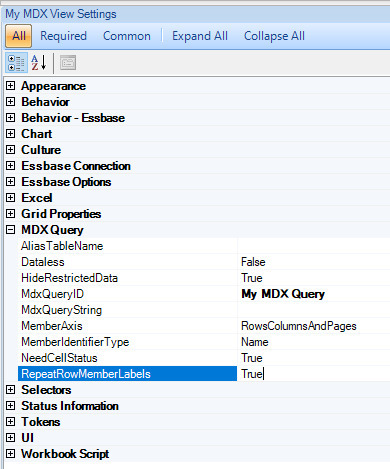Select the RepeatRowMemberLabels property
The height and width of the screenshot is (469, 390).
[x=128, y=374]
